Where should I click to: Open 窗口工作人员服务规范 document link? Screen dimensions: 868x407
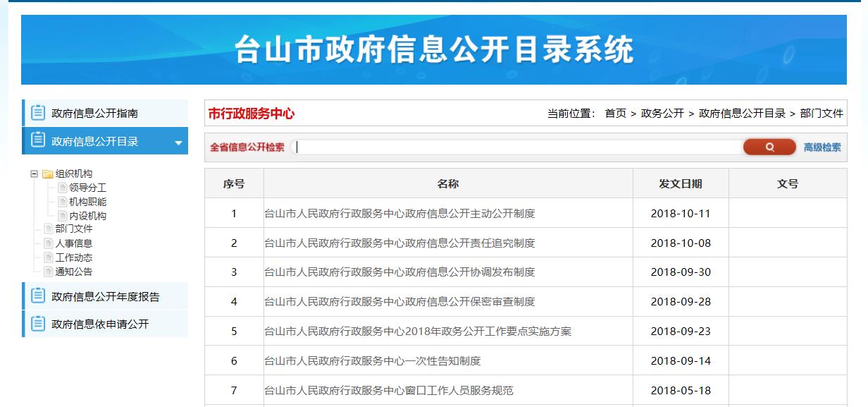(x=389, y=390)
